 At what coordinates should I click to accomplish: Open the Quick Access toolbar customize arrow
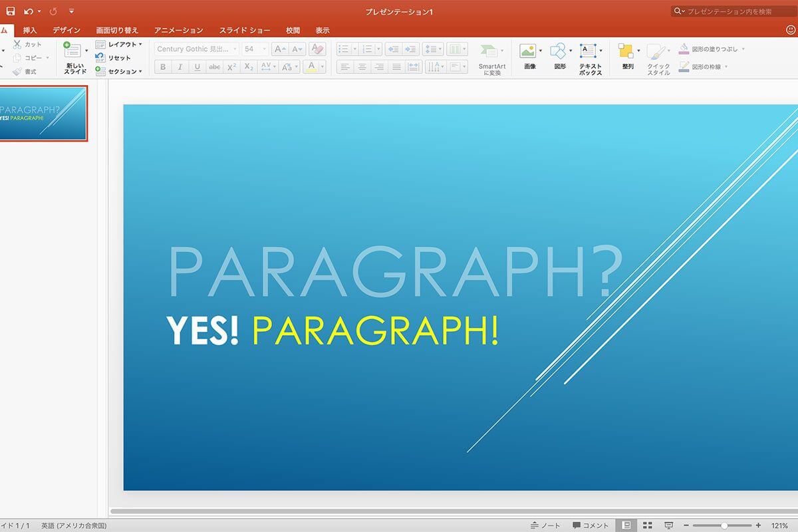(71, 11)
